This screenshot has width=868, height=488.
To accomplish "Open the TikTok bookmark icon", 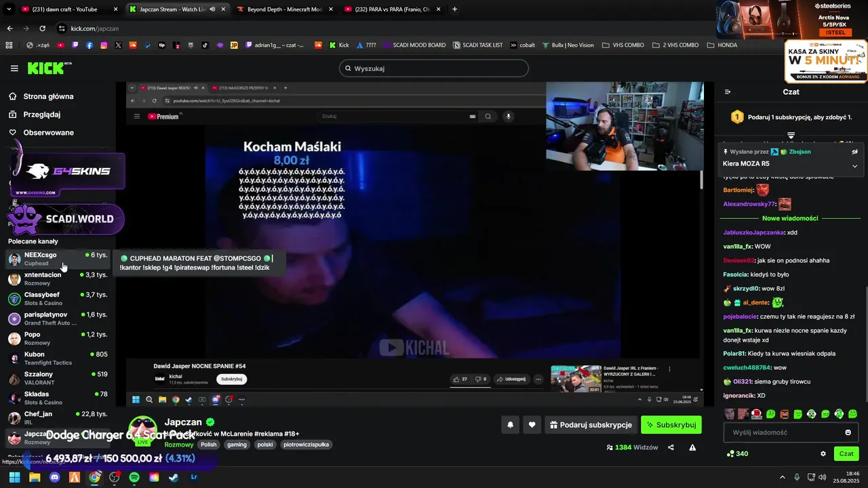I will 205,45.
